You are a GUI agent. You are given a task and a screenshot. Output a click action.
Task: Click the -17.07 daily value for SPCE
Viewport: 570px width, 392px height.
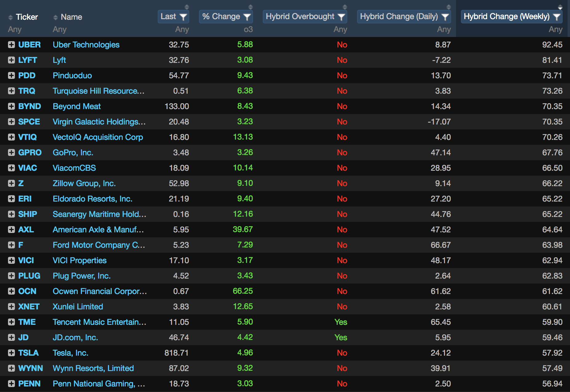439,122
